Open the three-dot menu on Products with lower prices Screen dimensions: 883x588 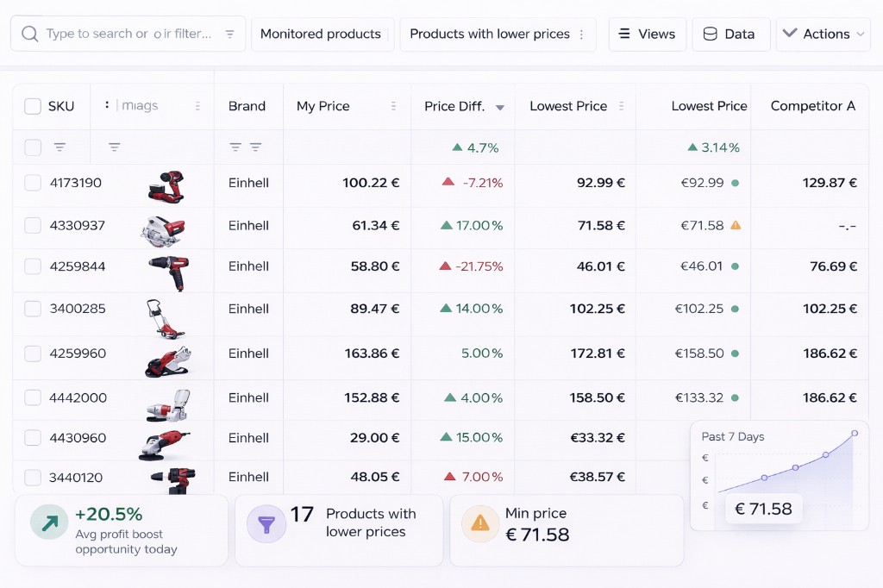(x=581, y=34)
